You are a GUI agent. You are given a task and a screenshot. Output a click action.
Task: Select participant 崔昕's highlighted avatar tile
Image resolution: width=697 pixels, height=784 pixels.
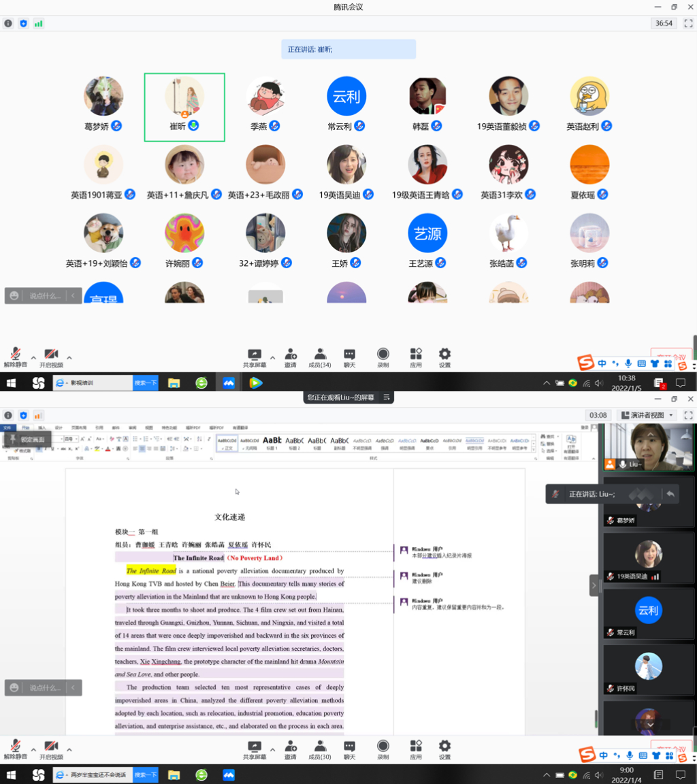[184, 107]
